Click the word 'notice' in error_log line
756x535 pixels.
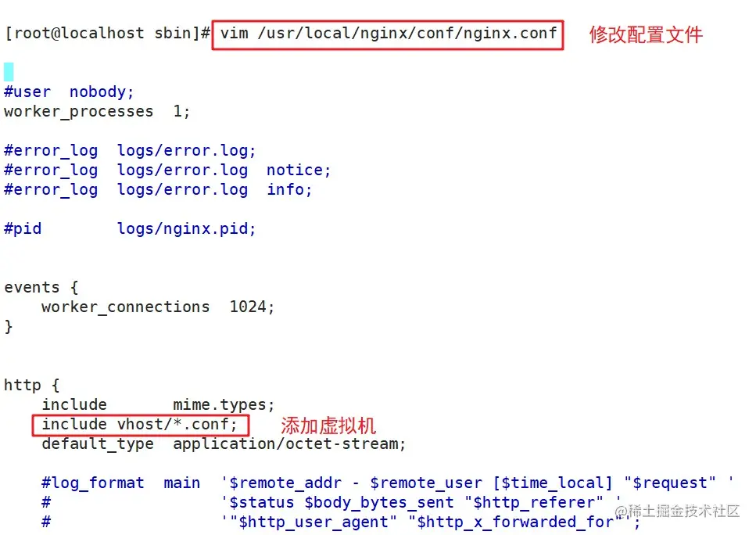[x=295, y=171]
